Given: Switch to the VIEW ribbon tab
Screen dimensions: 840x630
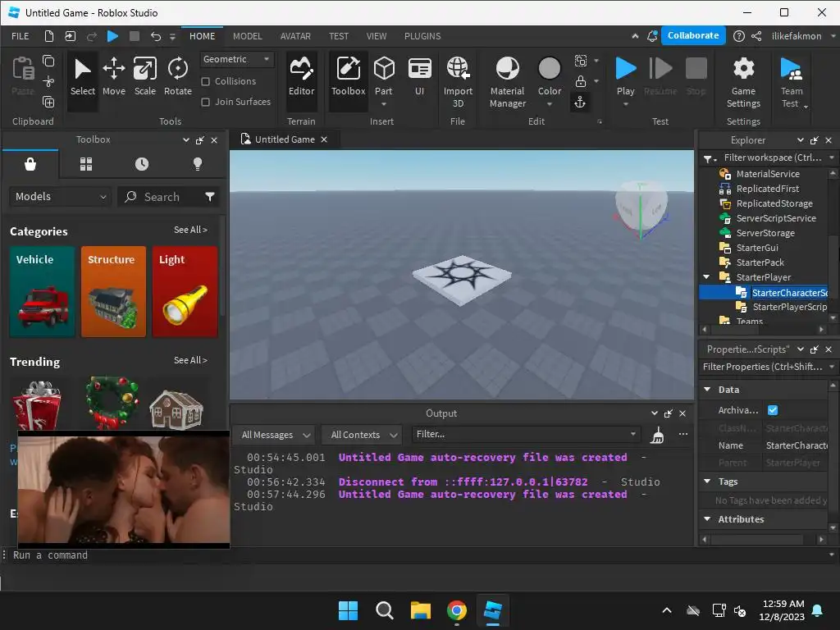Looking at the screenshot, I should [376, 36].
